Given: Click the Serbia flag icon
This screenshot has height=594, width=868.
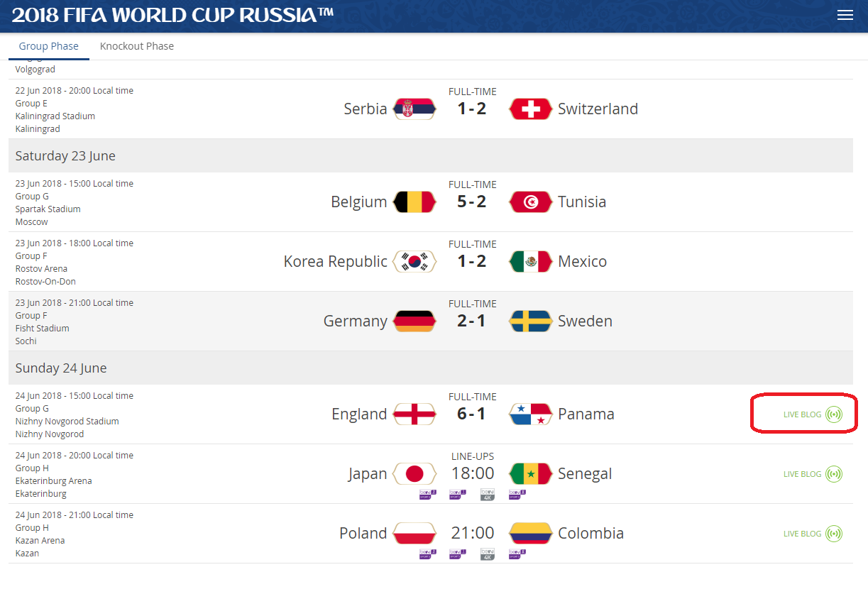Looking at the screenshot, I should 414,109.
